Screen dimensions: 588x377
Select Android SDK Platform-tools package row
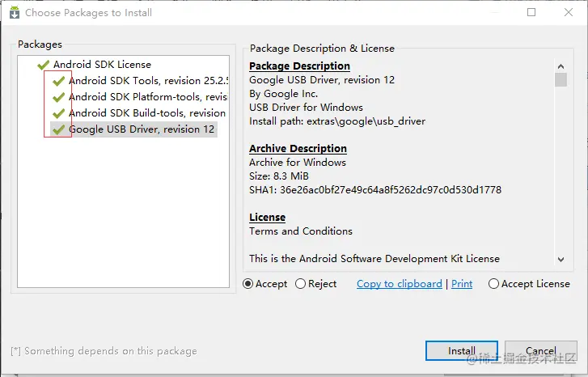point(149,97)
